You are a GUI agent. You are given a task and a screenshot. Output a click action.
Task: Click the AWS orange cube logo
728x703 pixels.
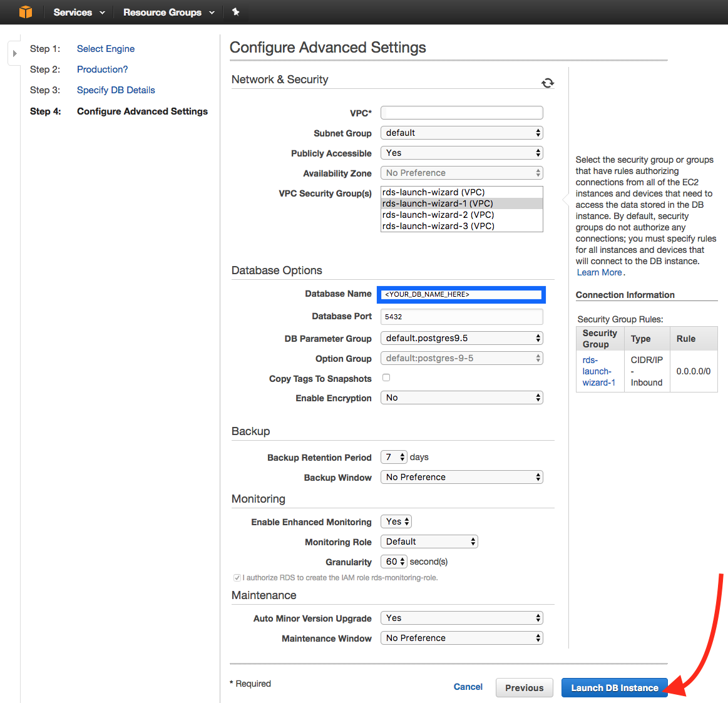coord(26,12)
